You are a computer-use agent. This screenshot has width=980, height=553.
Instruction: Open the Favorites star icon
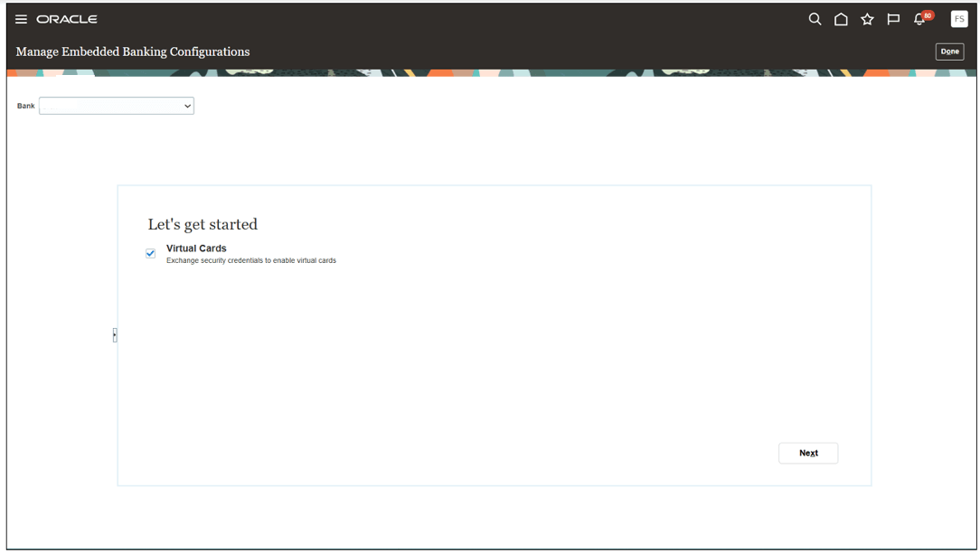coord(867,19)
